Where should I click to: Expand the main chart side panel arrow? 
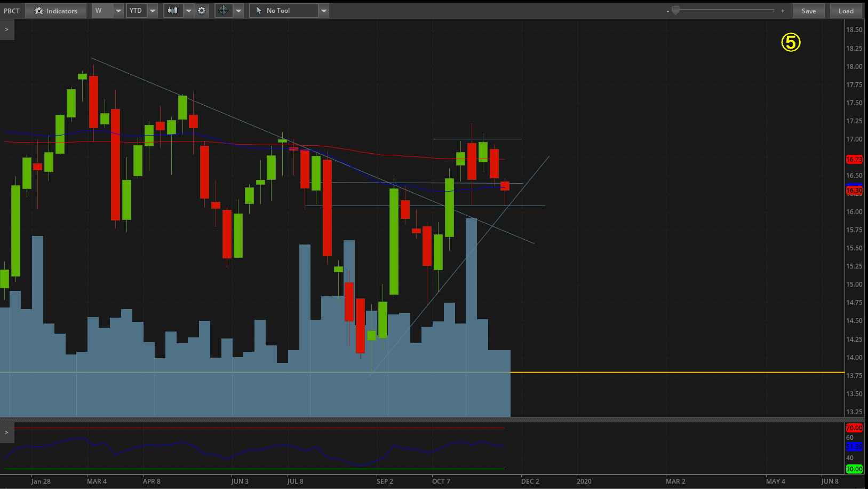tap(7, 30)
